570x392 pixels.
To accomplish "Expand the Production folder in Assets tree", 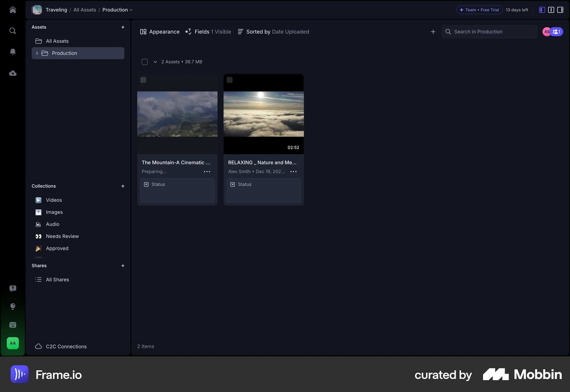I will point(37,53).
